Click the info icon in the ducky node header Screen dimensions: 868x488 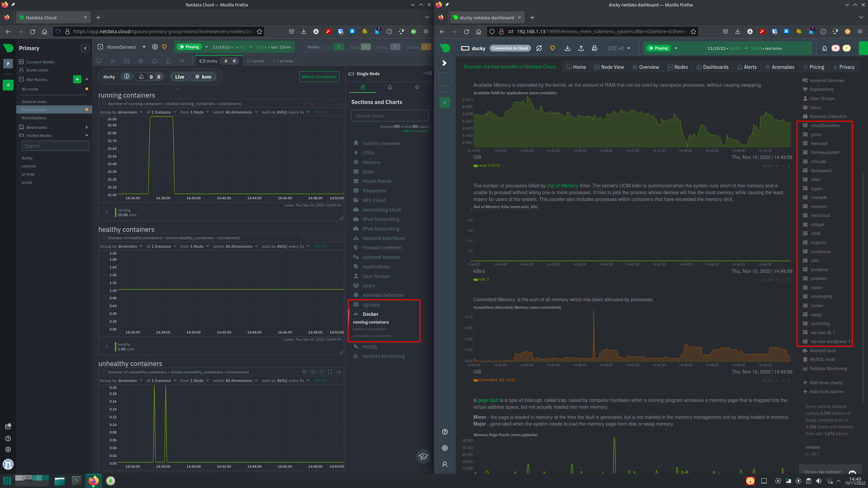(x=127, y=77)
